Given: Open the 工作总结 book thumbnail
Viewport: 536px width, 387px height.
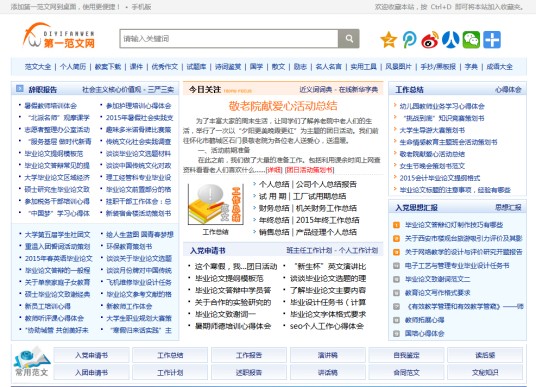Looking at the screenshot, I should tap(215, 204).
